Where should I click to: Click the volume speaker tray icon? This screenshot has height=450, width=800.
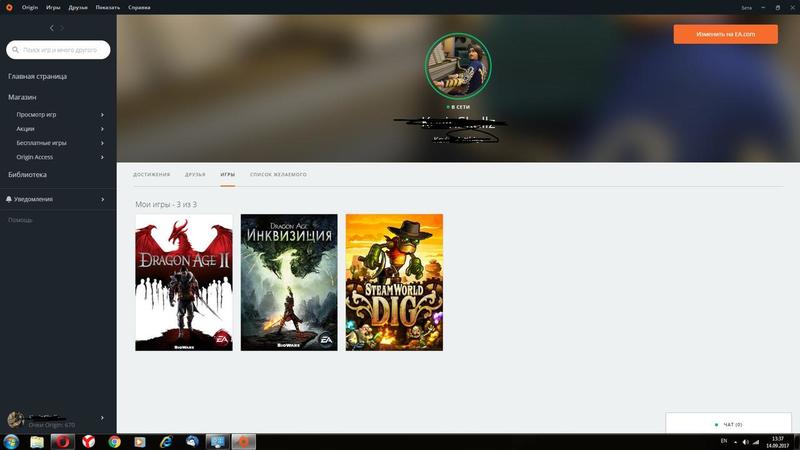(745, 442)
